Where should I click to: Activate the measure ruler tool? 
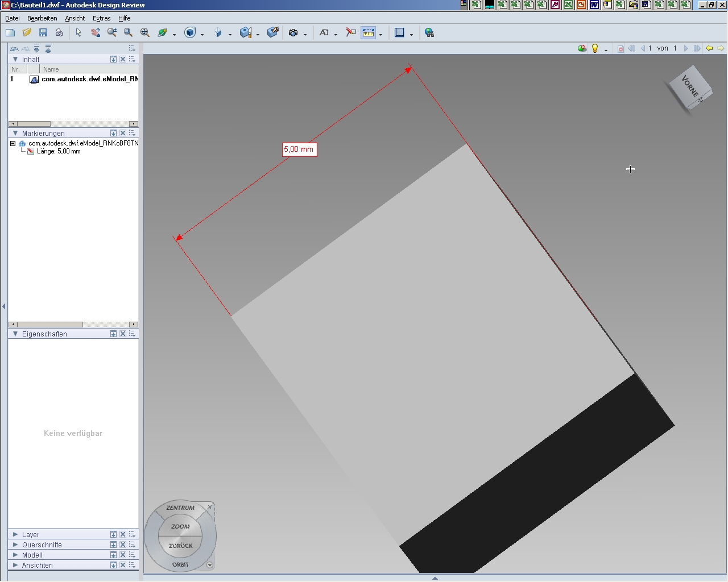coord(369,33)
